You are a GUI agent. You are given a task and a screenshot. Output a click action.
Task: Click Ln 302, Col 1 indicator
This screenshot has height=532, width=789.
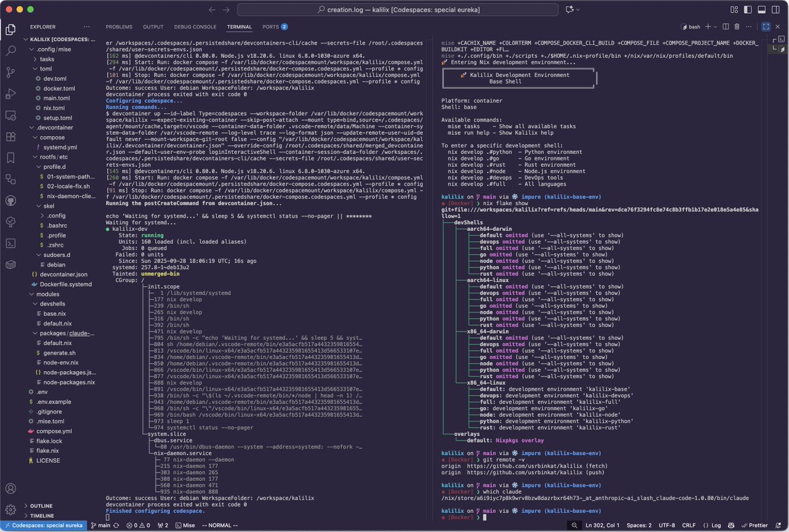[x=604, y=525]
